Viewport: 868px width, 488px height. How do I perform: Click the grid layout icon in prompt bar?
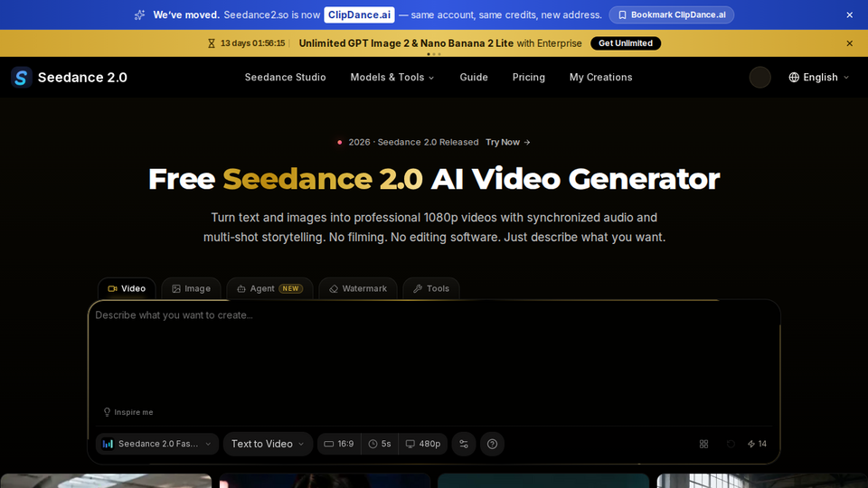[703, 444]
